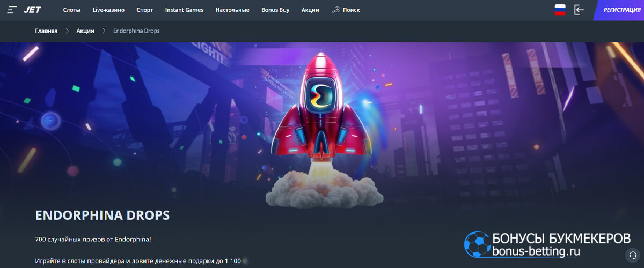The height and width of the screenshot is (268, 644).
Task: Open the Спорт section
Action: click(145, 10)
